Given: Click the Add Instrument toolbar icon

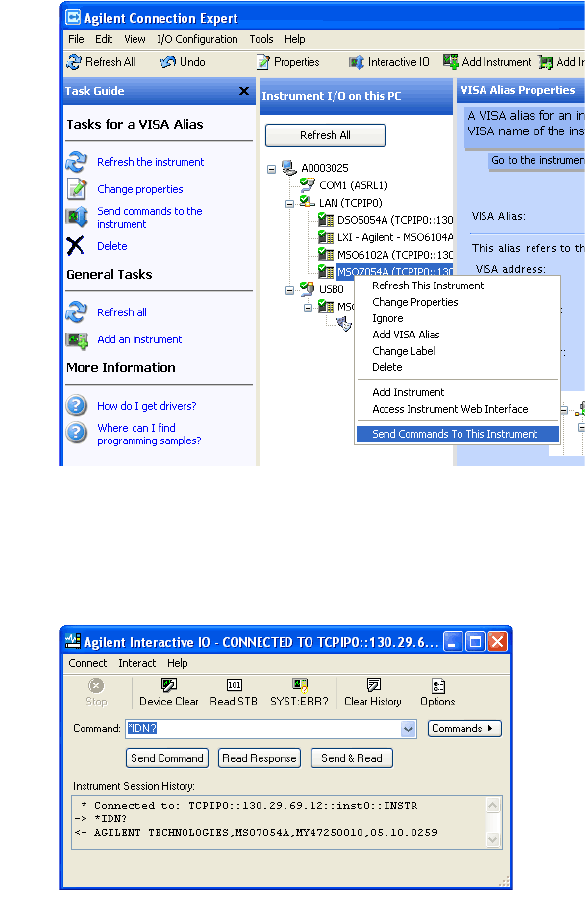Looking at the screenshot, I should tap(451, 62).
